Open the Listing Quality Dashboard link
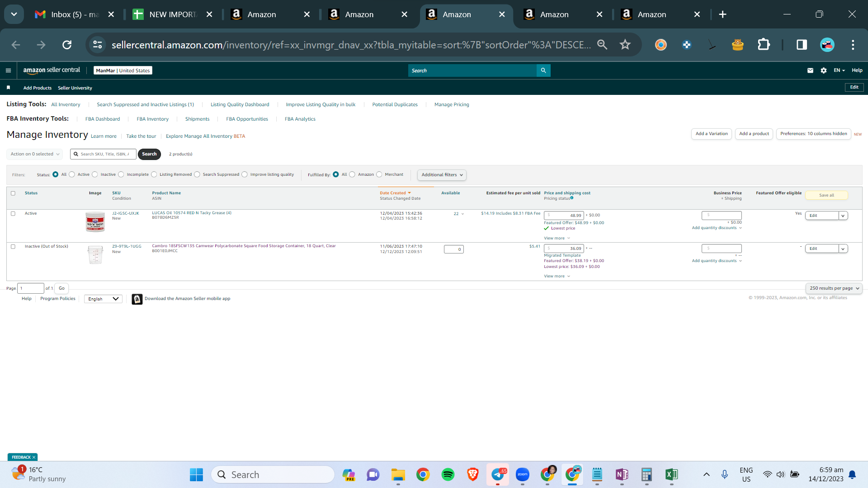Viewport: 868px width, 488px height. (x=240, y=105)
